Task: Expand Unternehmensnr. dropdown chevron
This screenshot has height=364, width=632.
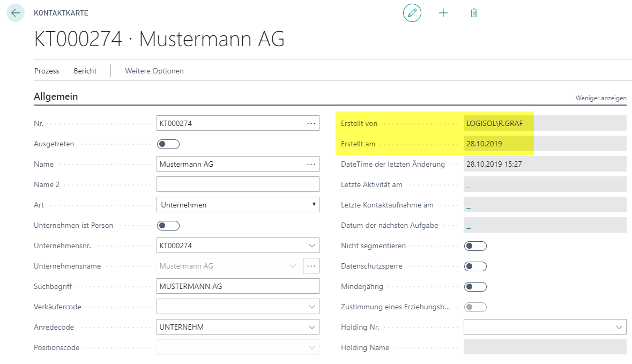Action: (x=311, y=246)
